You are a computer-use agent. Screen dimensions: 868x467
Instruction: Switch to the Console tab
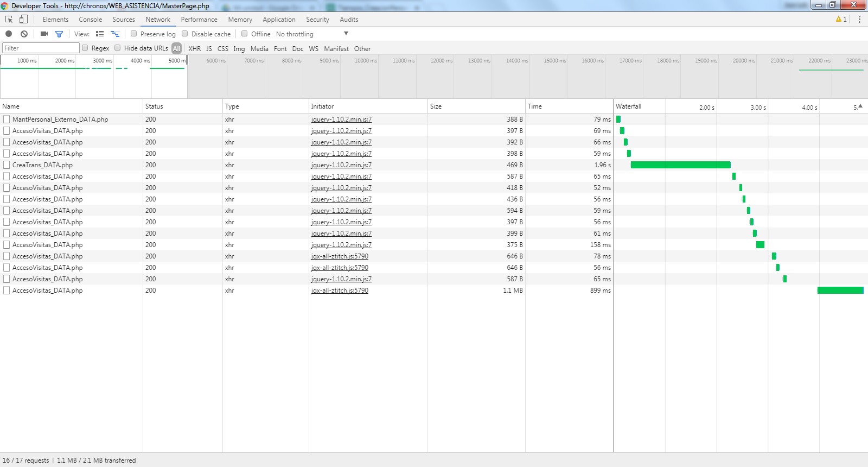coord(90,20)
